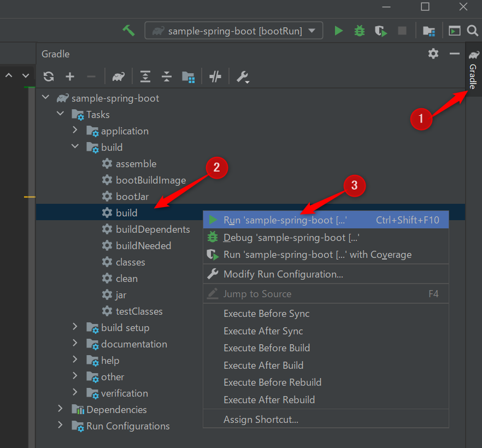Expand the other task group
482x448 pixels.
(x=75, y=375)
